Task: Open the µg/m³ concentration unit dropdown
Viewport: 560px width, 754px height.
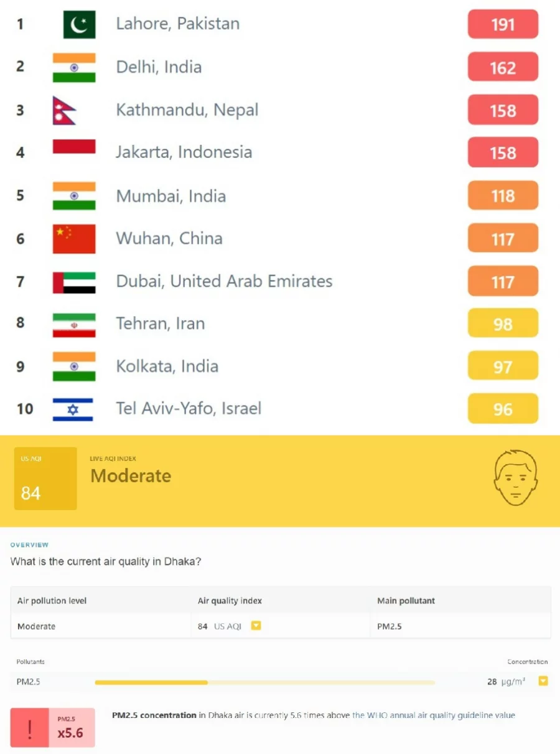Action: [542, 682]
